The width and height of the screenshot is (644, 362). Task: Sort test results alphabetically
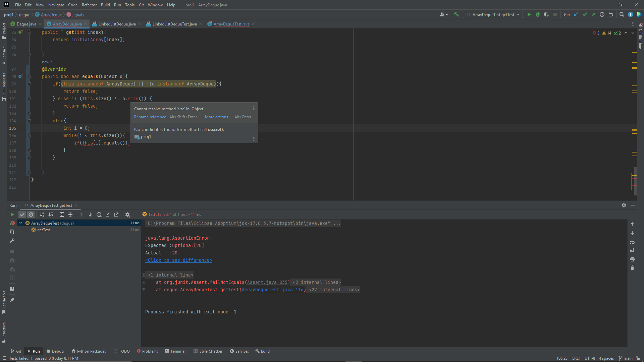[x=42, y=215]
